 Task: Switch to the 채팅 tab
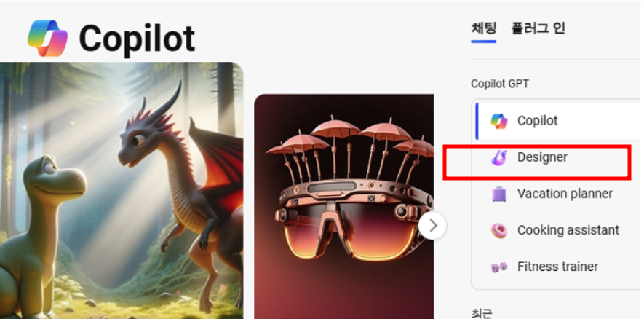[484, 28]
